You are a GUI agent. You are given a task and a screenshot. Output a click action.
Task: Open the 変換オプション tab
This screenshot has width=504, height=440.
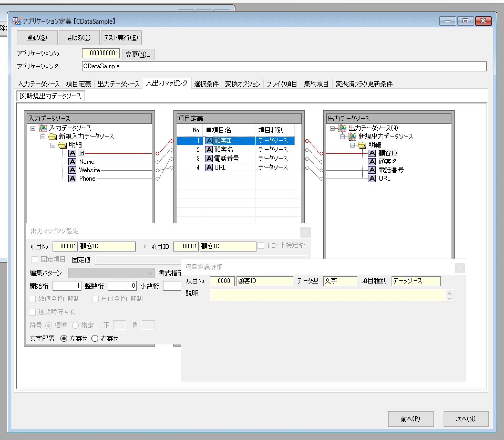243,84
